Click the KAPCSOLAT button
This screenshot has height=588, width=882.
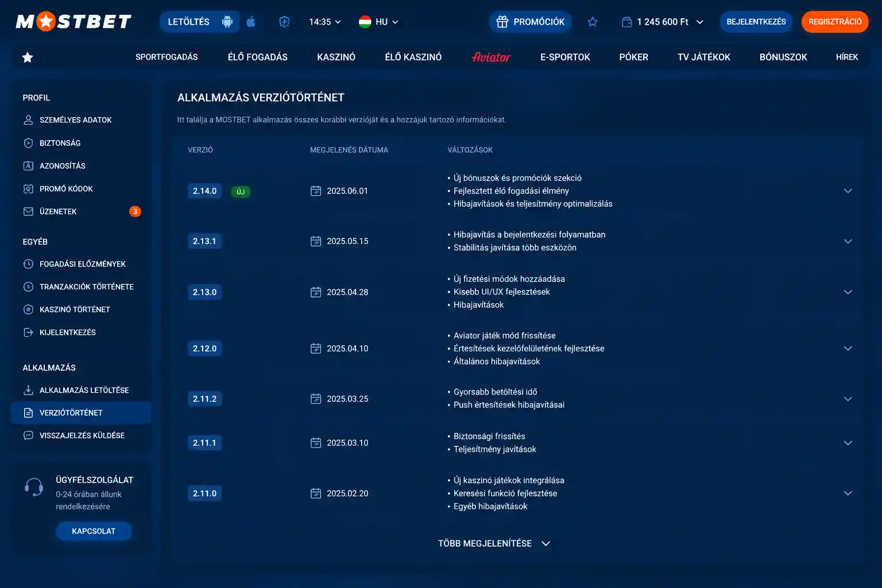click(94, 531)
